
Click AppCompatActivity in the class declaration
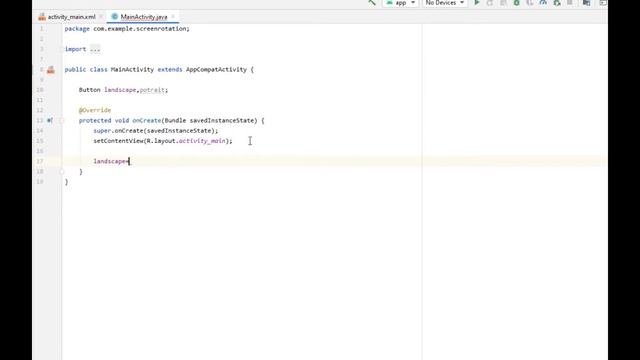(x=216, y=69)
